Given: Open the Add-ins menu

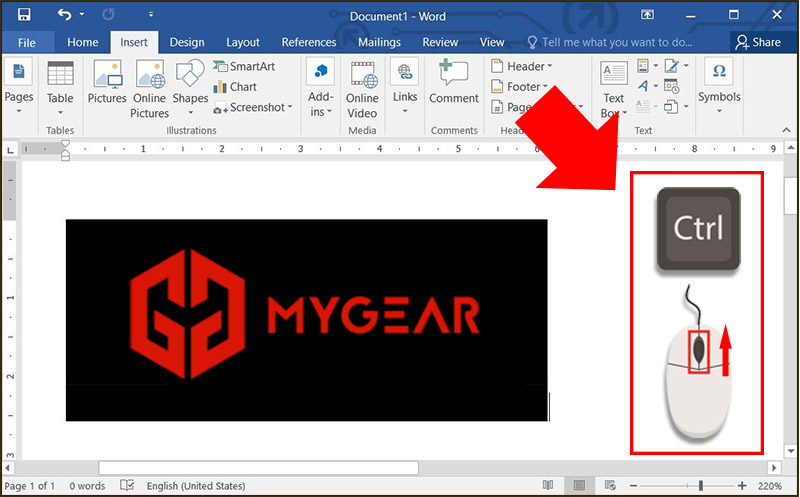Looking at the screenshot, I should click(320, 88).
